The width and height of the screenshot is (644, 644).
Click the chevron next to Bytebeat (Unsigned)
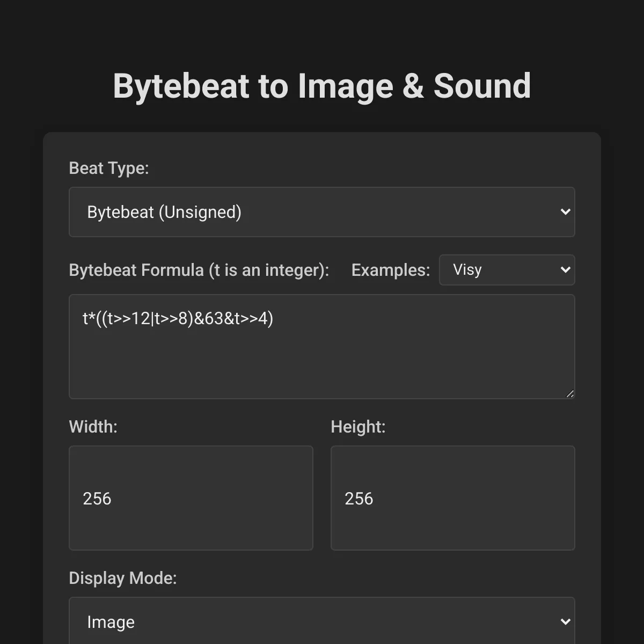566,212
